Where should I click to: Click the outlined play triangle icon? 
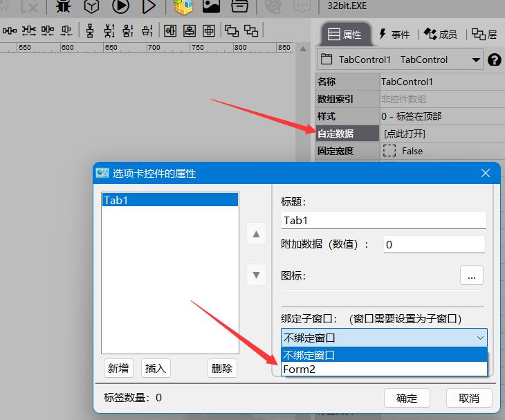pyautogui.click(x=148, y=6)
